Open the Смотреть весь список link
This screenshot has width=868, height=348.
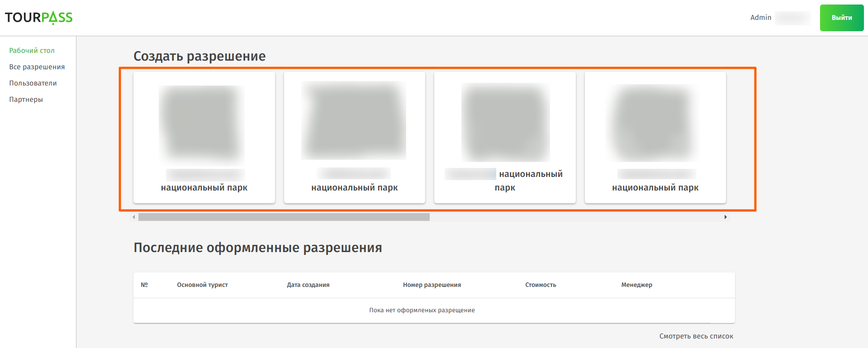tap(696, 336)
